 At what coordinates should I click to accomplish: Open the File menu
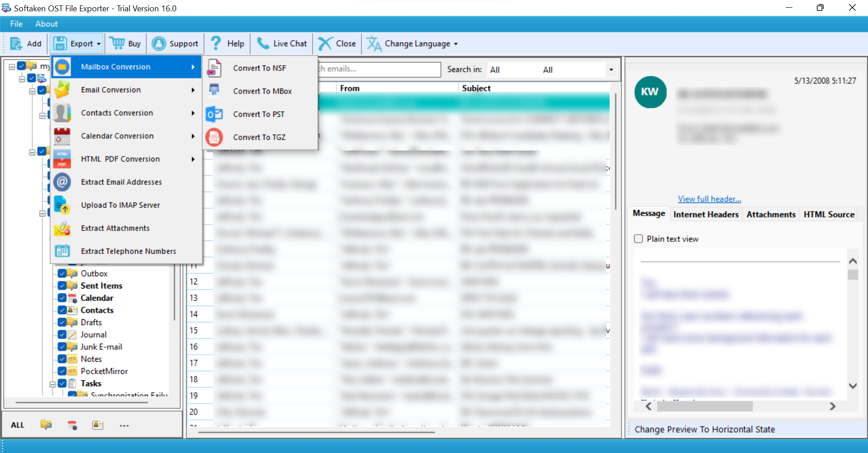16,24
